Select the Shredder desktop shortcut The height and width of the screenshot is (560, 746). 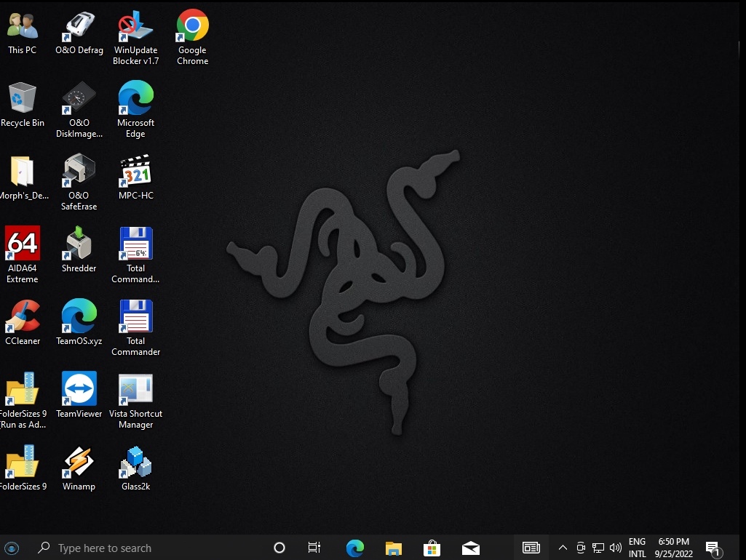(79, 244)
